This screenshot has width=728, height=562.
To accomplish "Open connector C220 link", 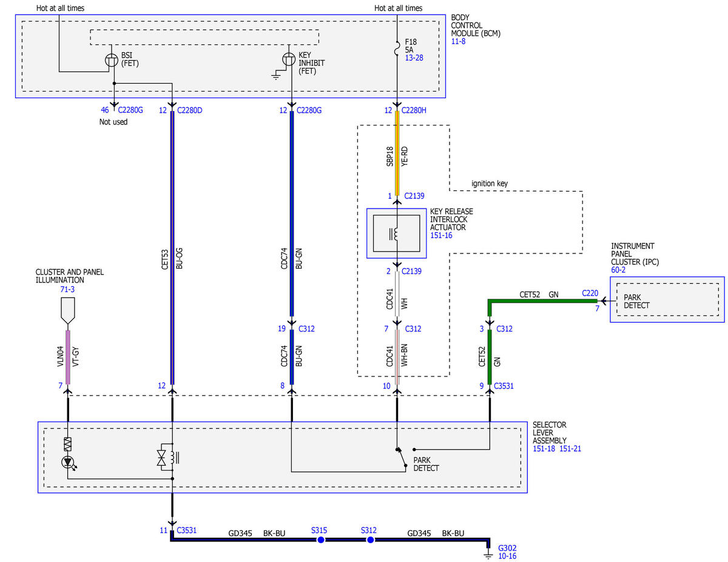I will (590, 293).
